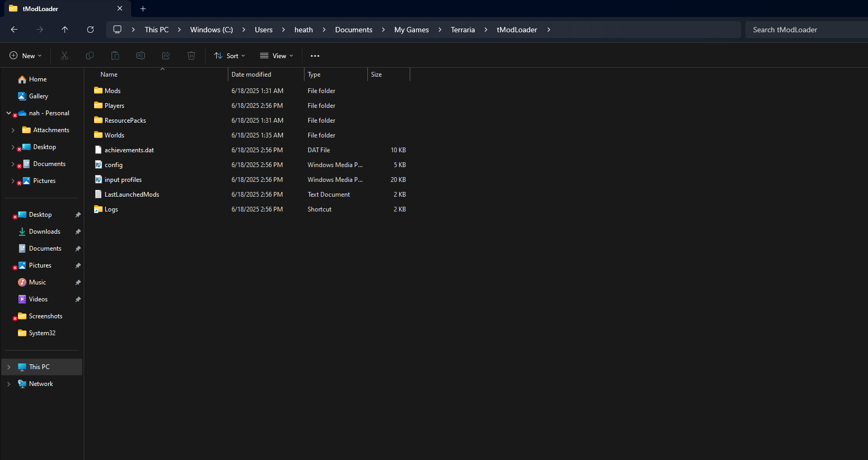This screenshot has width=868, height=460.
Task: Click the Windows (C:) breadcrumb
Action: 211,30
